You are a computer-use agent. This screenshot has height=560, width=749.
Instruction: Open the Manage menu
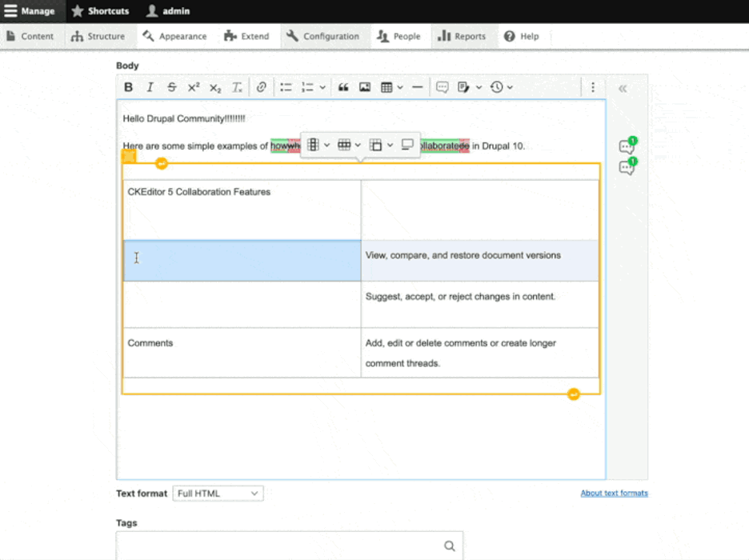point(30,11)
